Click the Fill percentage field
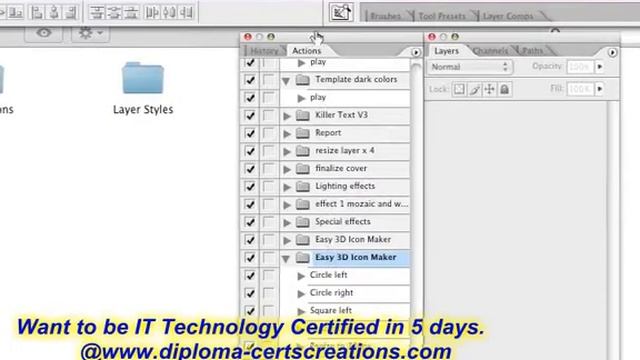The image size is (640, 360). point(580,89)
